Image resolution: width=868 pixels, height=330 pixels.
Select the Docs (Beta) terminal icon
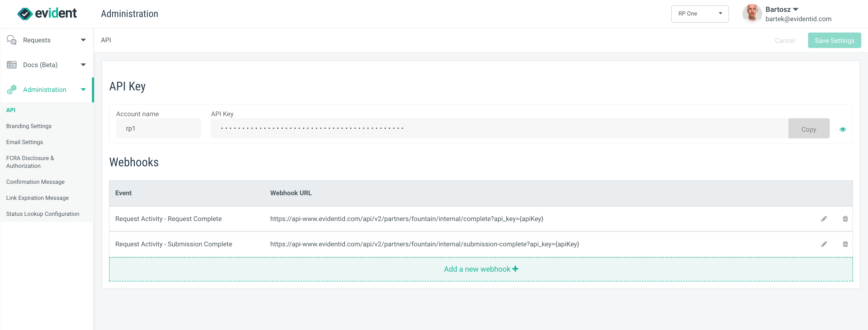tap(11, 65)
